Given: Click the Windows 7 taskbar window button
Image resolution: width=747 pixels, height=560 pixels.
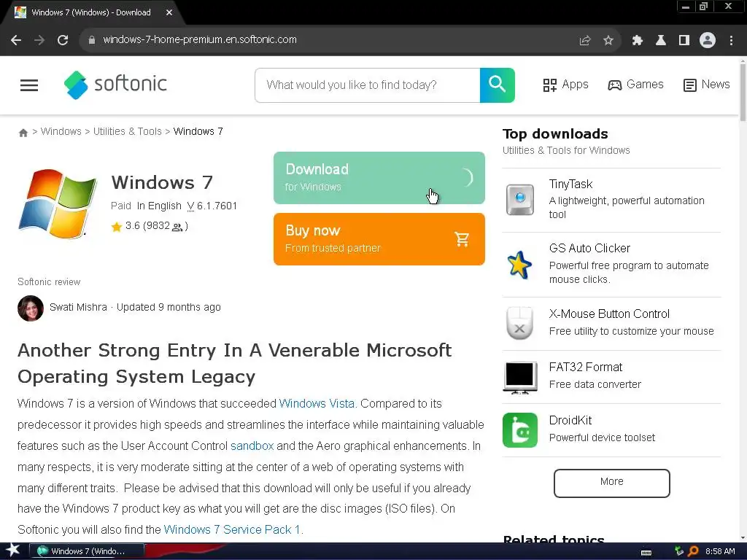Looking at the screenshot, I should tap(87, 551).
